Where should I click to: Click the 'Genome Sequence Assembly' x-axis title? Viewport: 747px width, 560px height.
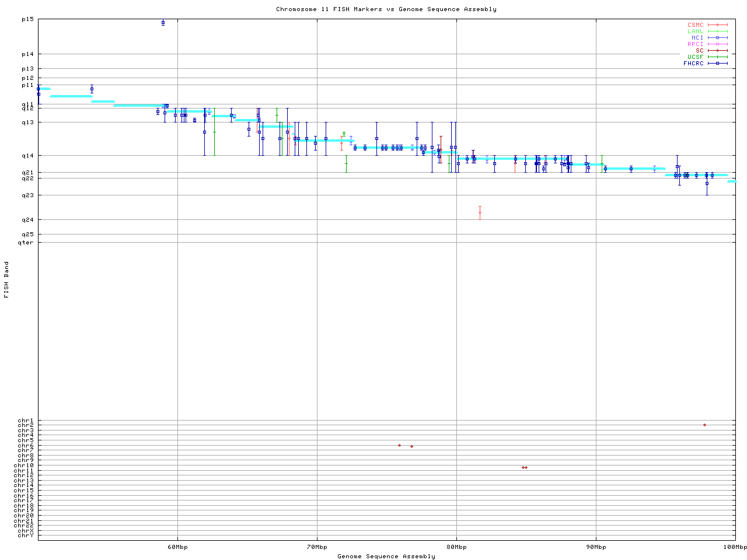pos(386,556)
